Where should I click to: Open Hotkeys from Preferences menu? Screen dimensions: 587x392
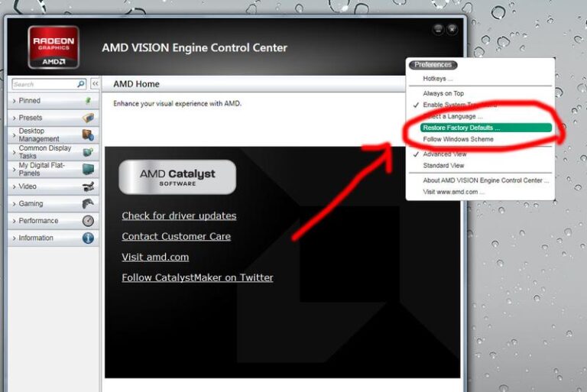(x=437, y=79)
